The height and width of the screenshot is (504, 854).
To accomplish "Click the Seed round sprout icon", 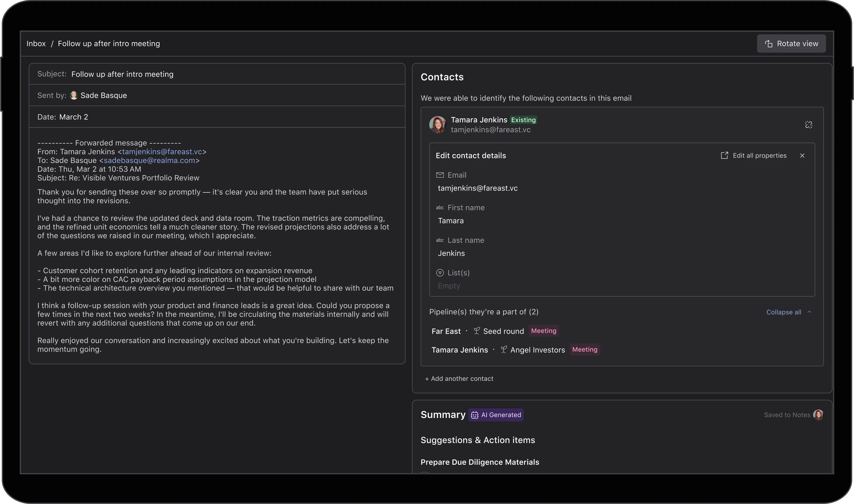I will click(x=477, y=331).
